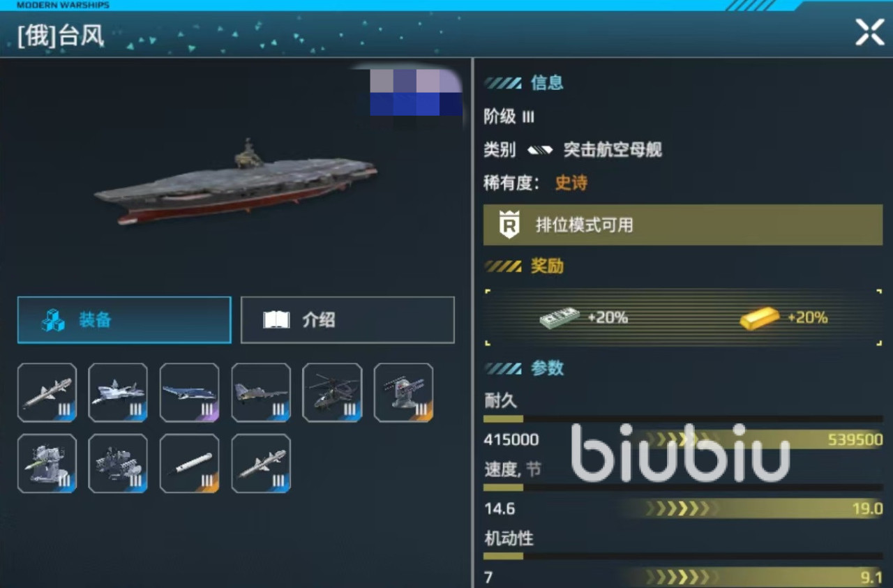Select the first-row cruise missile equipment slot
893x588 pixels.
pyautogui.click(x=47, y=393)
